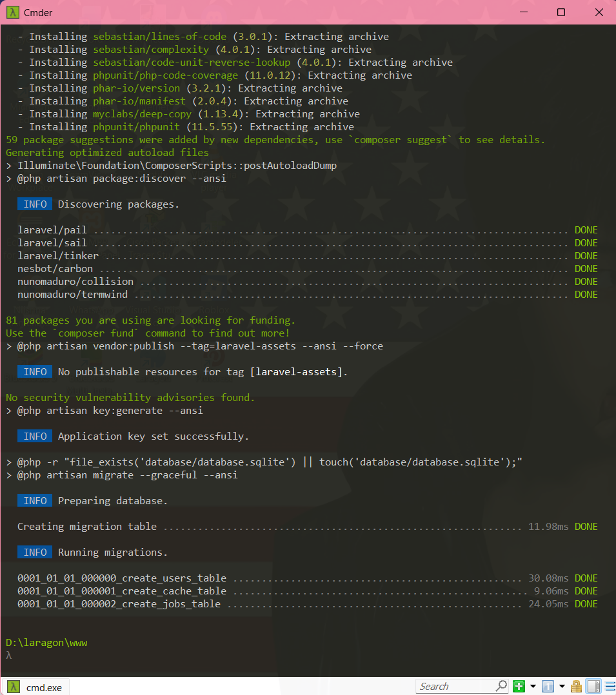Click 'phpunit/phpunit' package name
The width and height of the screenshot is (616, 695).
(x=136, y=126)
